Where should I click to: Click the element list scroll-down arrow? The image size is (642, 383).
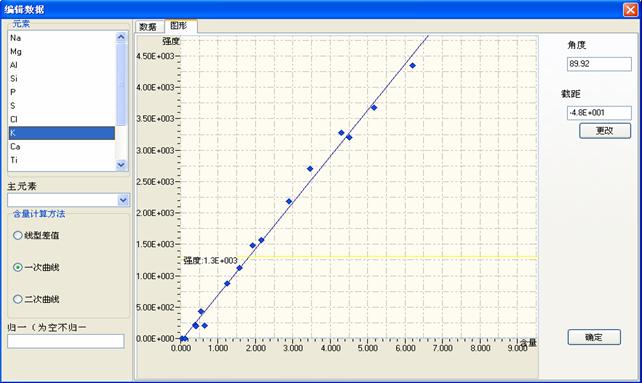[x=121, y=165]
